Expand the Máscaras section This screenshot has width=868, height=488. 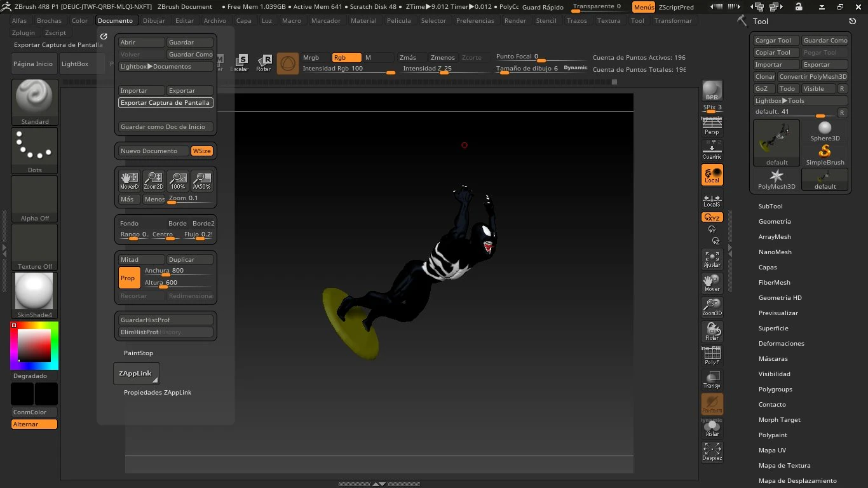(x=773, y=359)
